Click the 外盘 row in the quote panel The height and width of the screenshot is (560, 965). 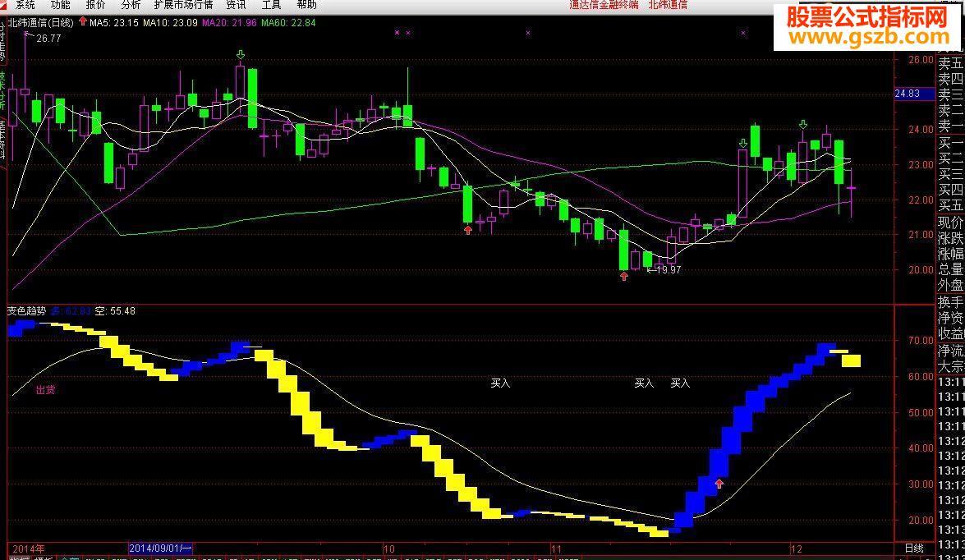coord(950,285)
